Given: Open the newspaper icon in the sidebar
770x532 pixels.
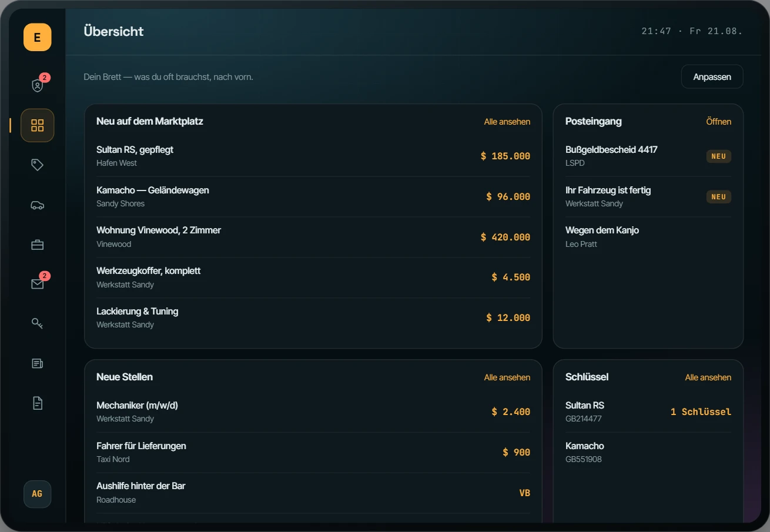Looking at the screenshot, I should coord(38,363).
